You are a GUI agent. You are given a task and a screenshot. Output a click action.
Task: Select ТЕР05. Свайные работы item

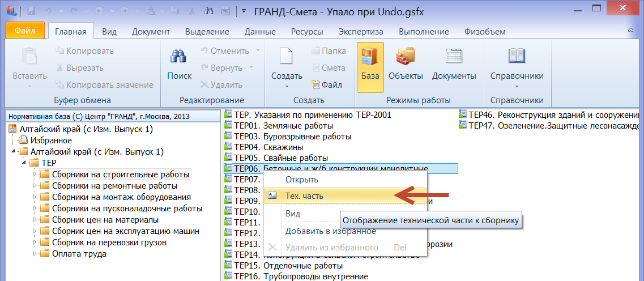pyautogui.click(x=276, y=157)
